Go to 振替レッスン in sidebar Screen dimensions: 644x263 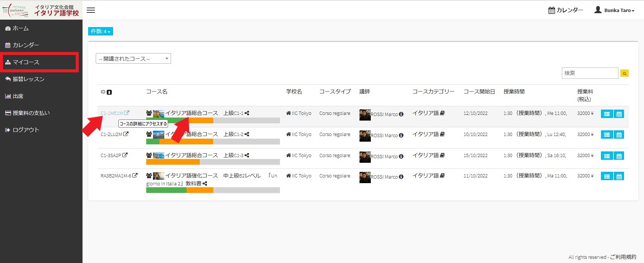29,79
